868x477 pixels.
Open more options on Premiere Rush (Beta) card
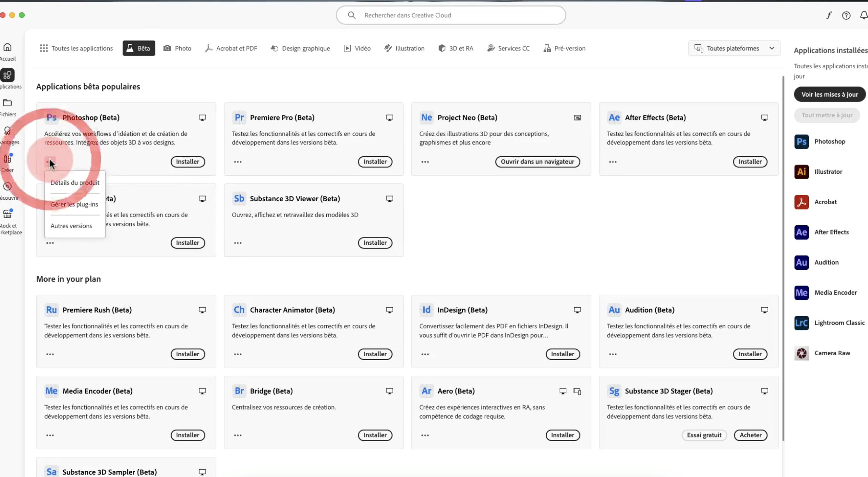(50, 355)
